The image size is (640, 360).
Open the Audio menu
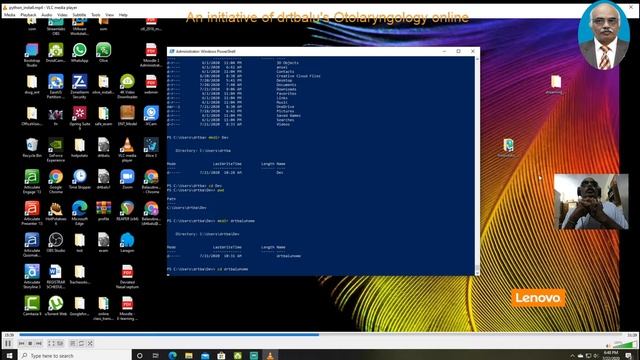(x=47, y=15)
